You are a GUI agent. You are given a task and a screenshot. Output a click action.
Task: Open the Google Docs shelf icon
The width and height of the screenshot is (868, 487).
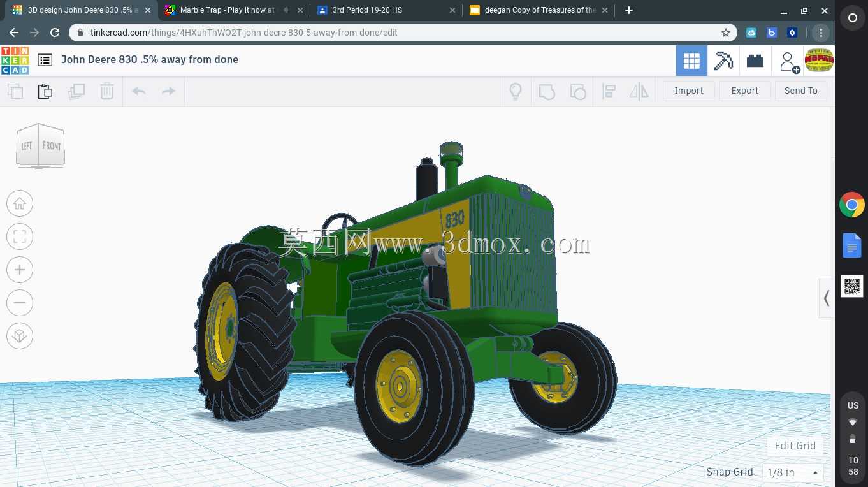(852, 245)
